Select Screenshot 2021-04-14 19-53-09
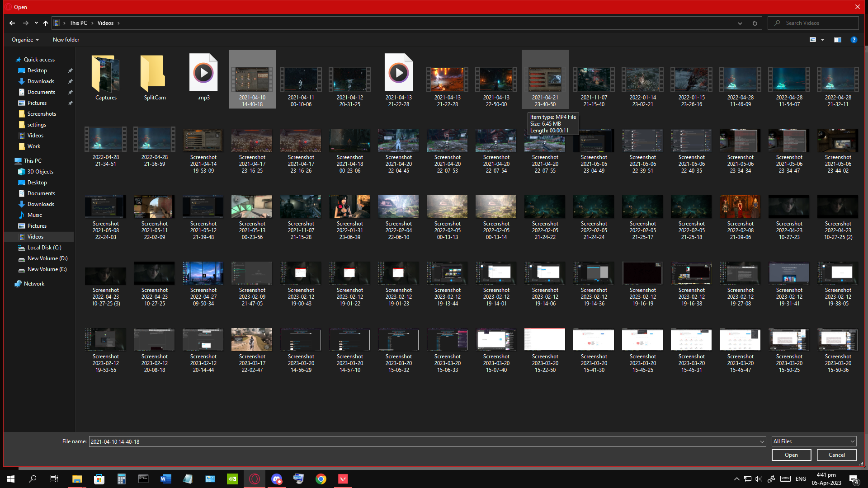Image resolution: width=868 pixels, height=488 pixels. 203,151
